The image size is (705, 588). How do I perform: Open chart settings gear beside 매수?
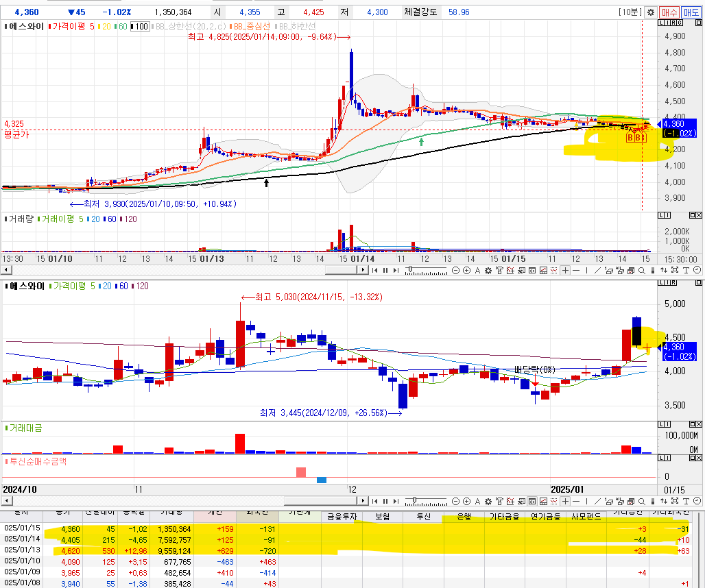(x=651, y=12)
